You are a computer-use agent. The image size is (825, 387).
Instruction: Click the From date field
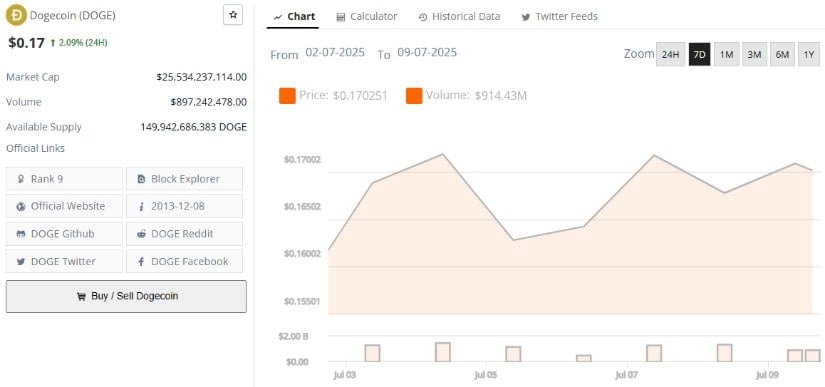point(335,53)
